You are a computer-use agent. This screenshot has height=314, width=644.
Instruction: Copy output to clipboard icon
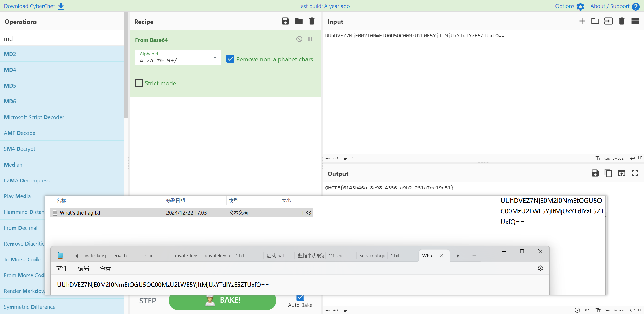point(608,173)
